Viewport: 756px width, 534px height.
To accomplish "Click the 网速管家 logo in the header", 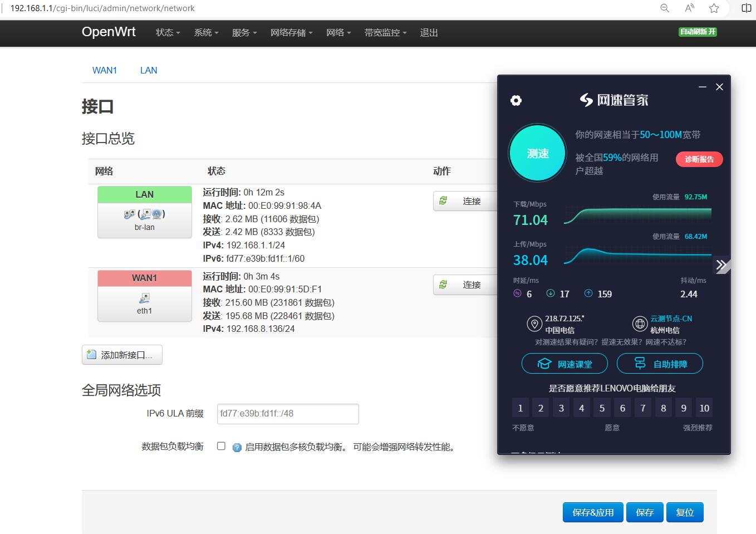I will [614, 100].
